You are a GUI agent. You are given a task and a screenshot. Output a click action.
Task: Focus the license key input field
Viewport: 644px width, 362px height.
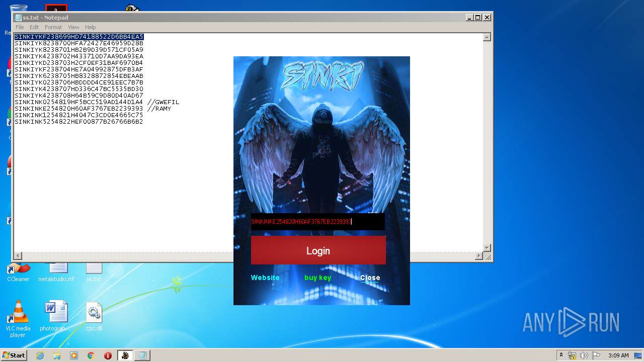click(318, 222)
